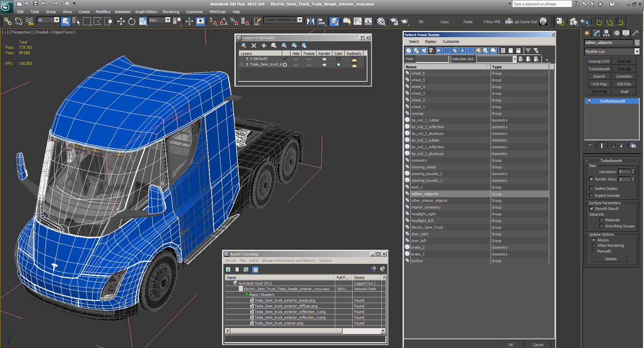Select the When Rendering update option
This screenshot has width=644, height=348.
pos(594,245)
